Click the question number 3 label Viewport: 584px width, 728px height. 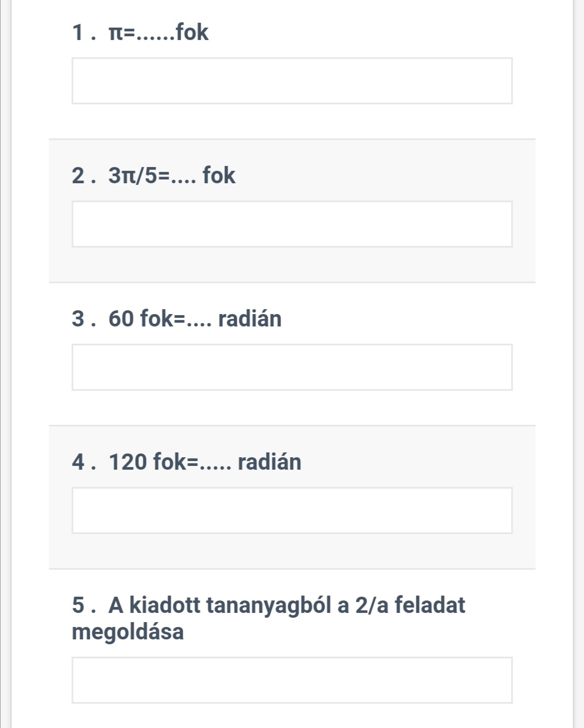coord(78,319)
